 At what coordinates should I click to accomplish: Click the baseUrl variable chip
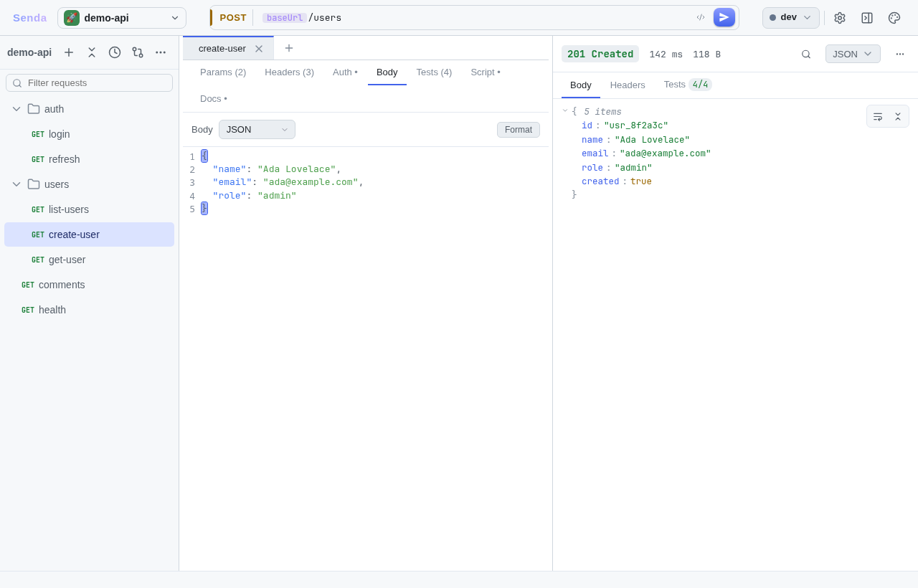[x=285, y=18]
